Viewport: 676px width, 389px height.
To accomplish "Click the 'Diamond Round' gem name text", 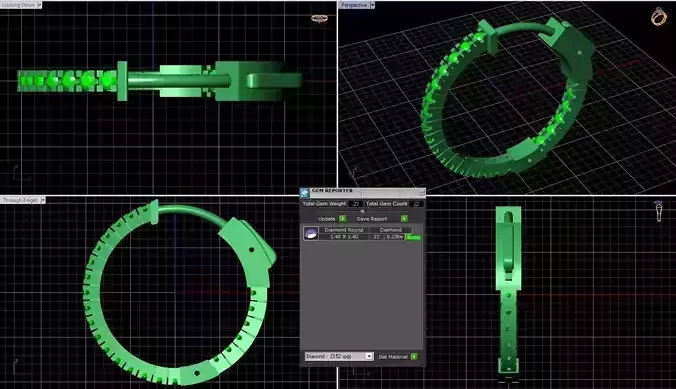I will pos(344,230).
